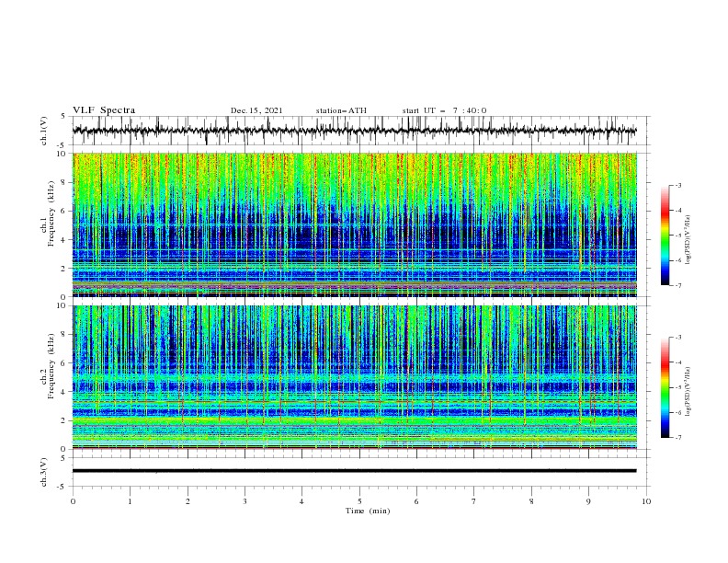The image size is (728, 563).
Task: Click time axis tick label '9'
Action: (588, 501)
